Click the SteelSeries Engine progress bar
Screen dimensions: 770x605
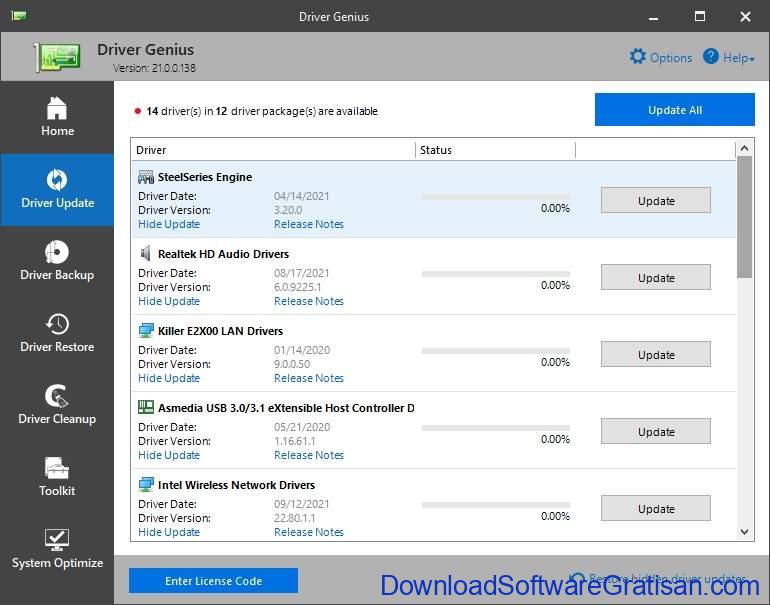pyautogui.click(x=495, y=197)
